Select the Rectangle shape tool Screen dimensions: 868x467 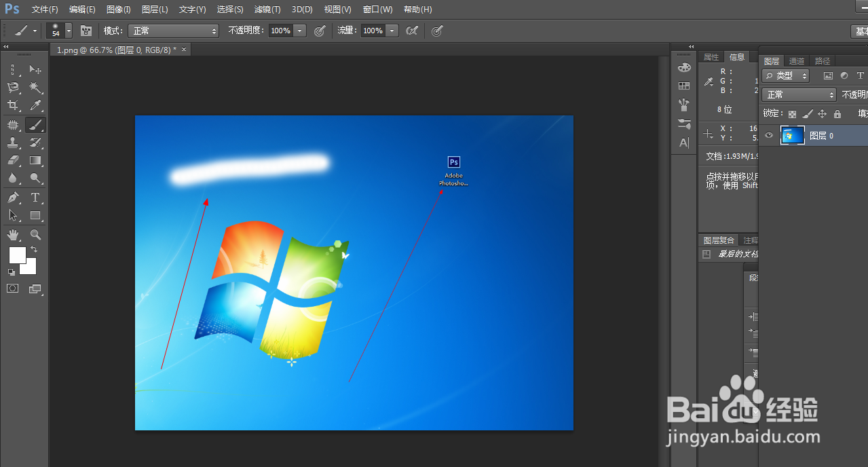35,216
